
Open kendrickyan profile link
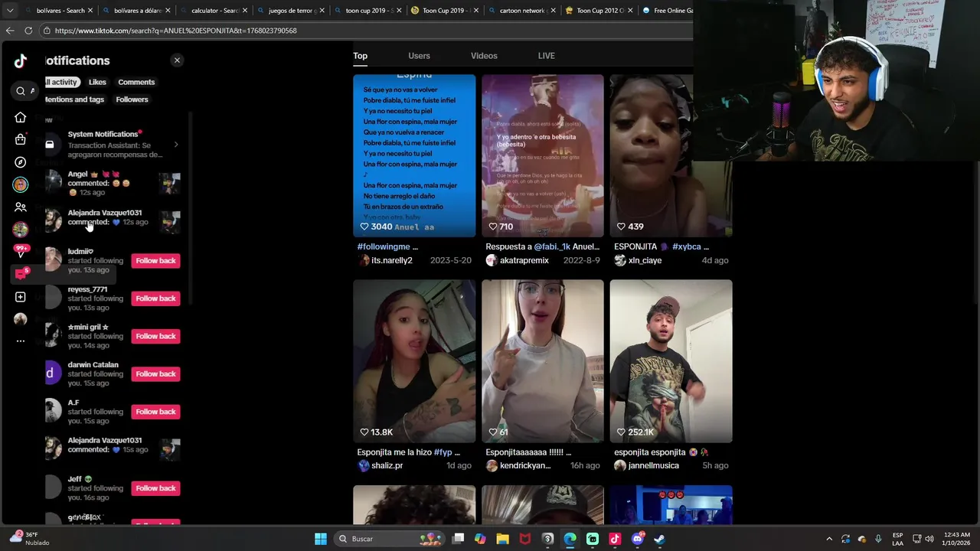click(525, 465)
